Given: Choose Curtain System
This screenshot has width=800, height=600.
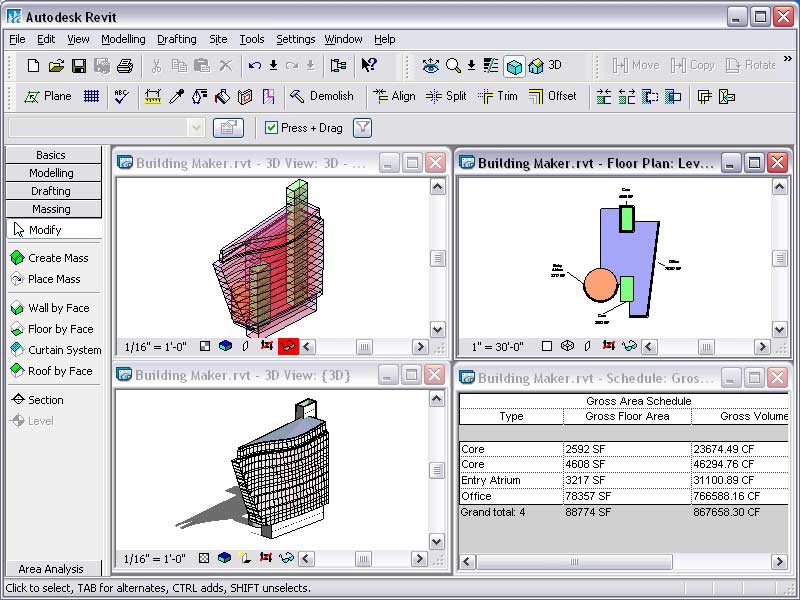Looking at the screenshot, I should coord(56,350).
